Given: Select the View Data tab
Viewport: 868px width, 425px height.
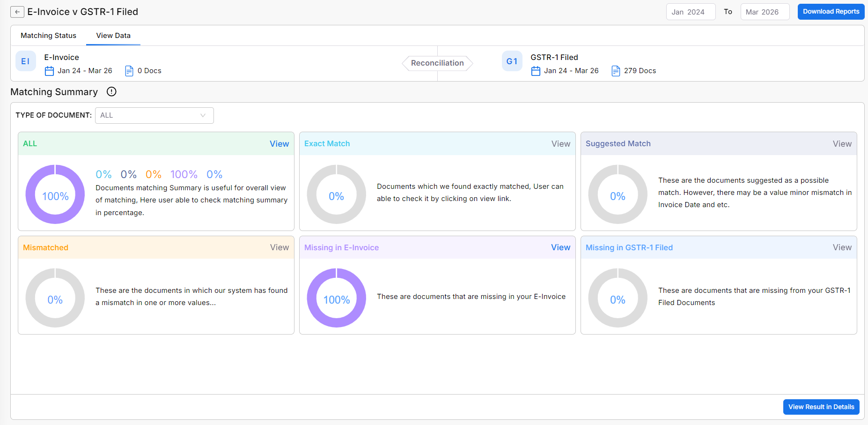Looking at the screenshot, I should [x=113, y=36].
